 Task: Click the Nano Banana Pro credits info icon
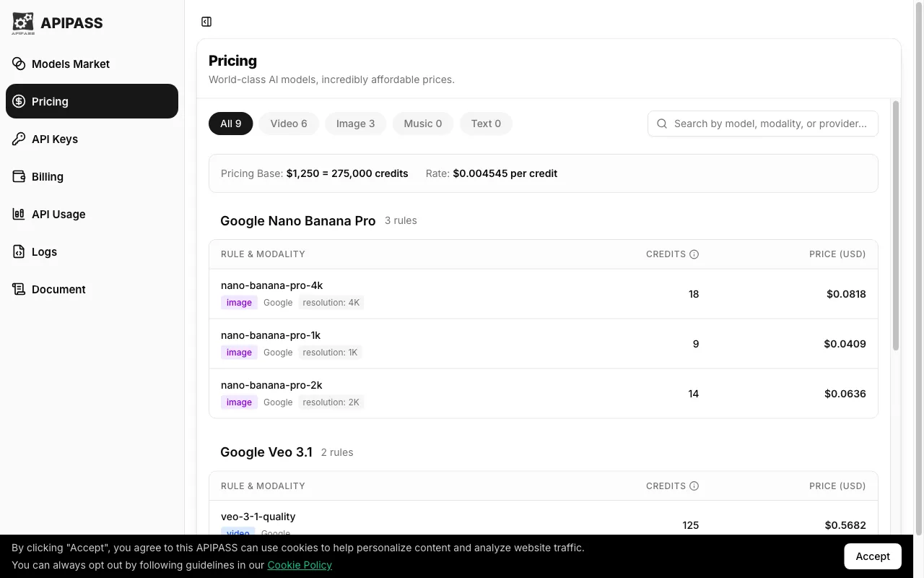pyautogui.click(x=694, y=254)
